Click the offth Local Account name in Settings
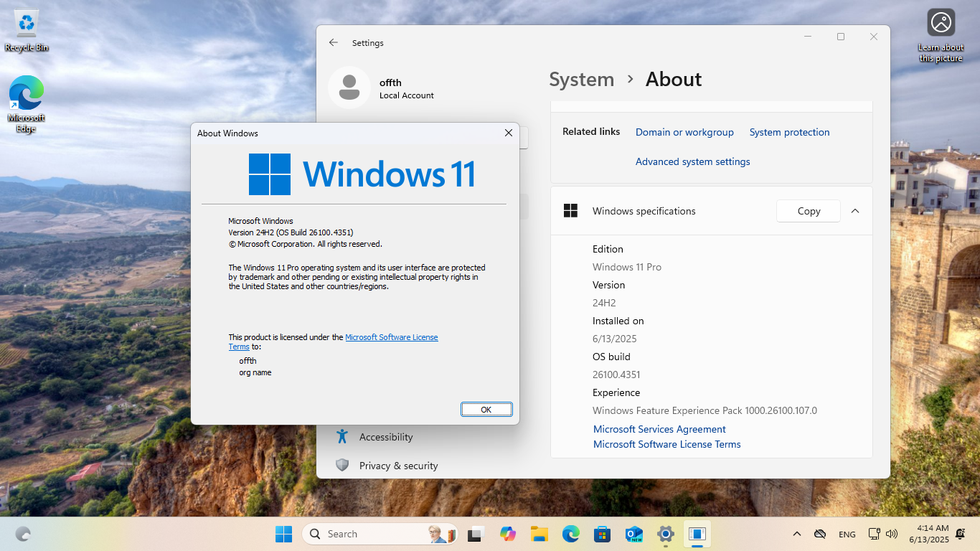 [x=406, y=89]
